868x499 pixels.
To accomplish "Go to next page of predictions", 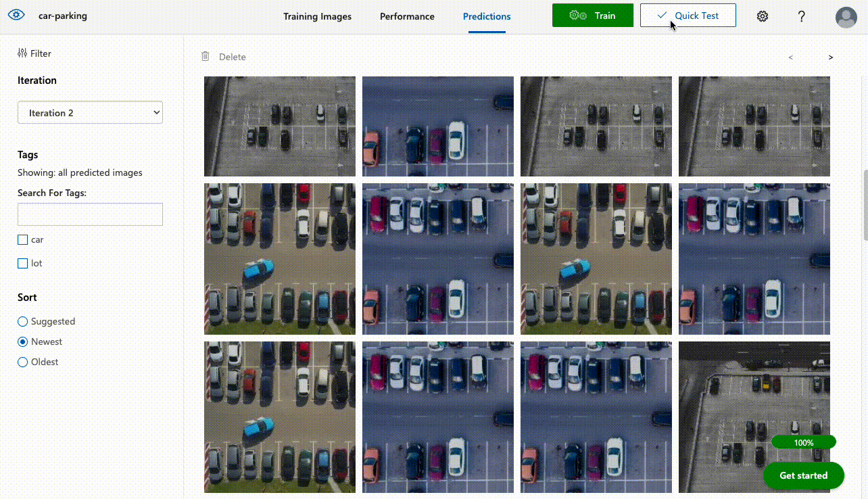I will click(x=831, y=57).
